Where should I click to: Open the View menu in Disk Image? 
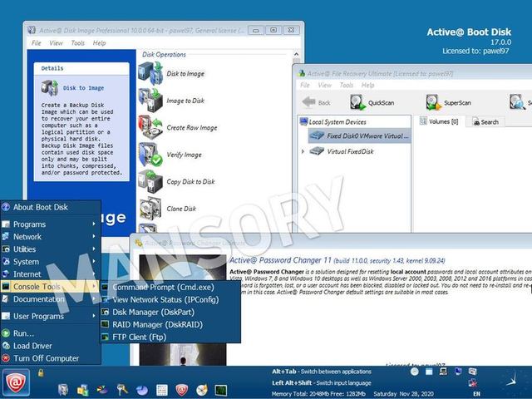point(56,43)
